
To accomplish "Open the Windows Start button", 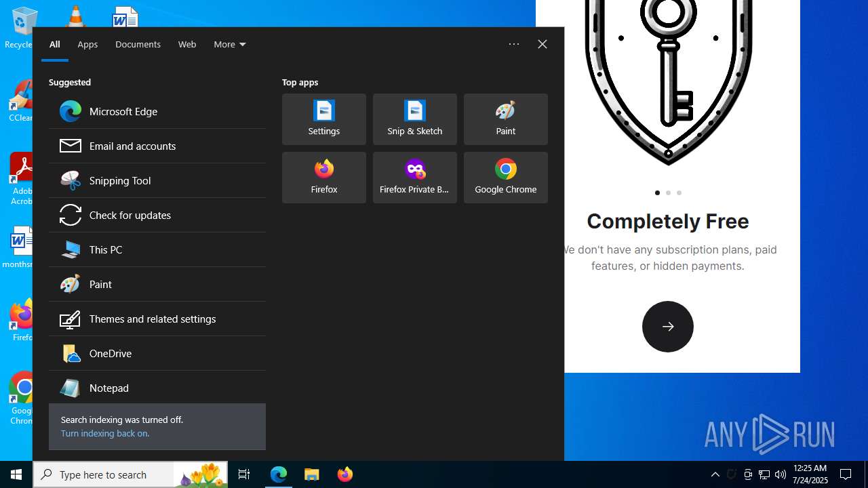I will [x=16, y=474].
